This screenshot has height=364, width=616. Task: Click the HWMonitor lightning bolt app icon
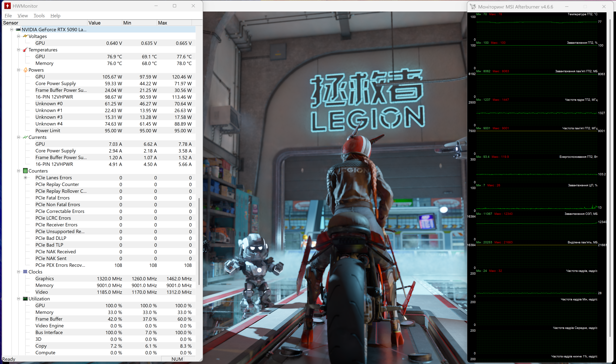click(x=7, y=6)
